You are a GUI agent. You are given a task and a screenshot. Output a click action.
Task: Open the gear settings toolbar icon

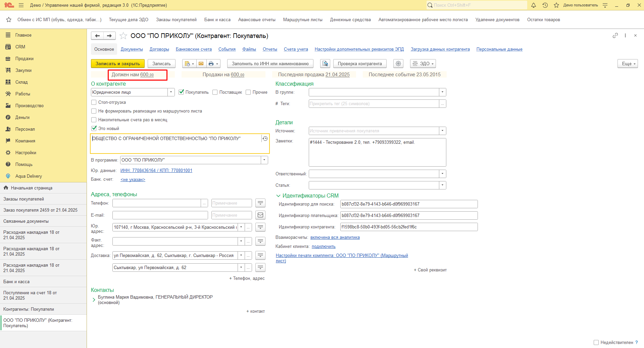398,63
